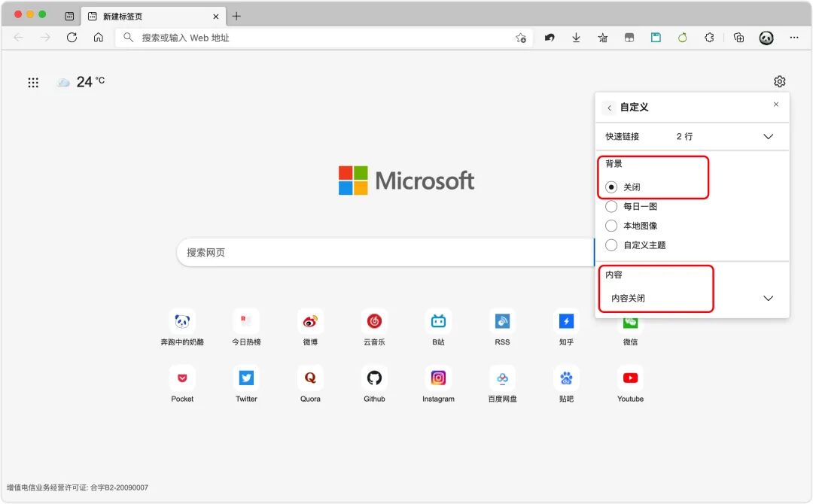
Task: Open the 知乎 quick link
Action: (566, 327)
